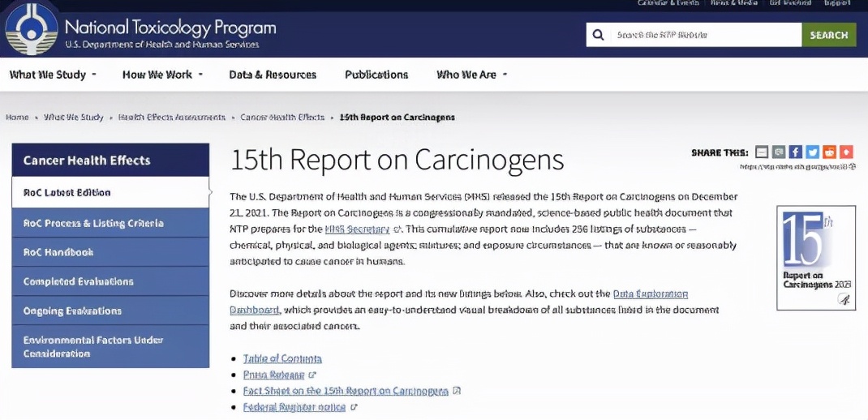Open the Press Release link
868x420 pixels.
[x=274, y=375]
